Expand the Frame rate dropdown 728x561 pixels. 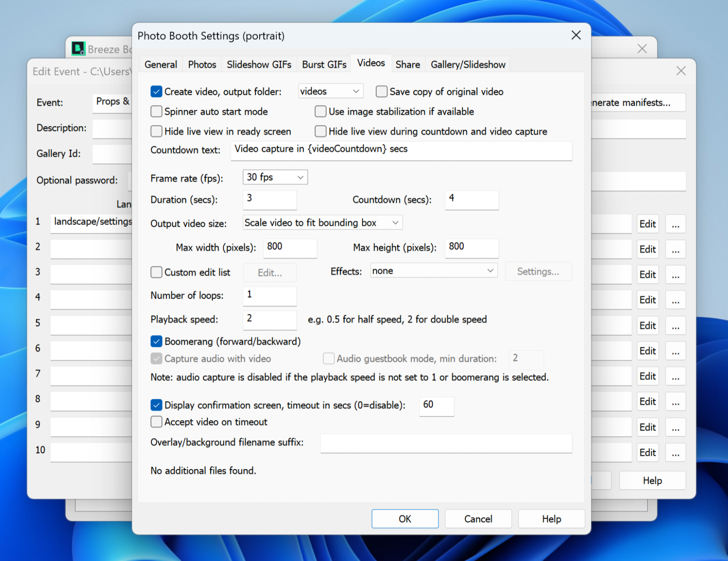tap(275, 177)
